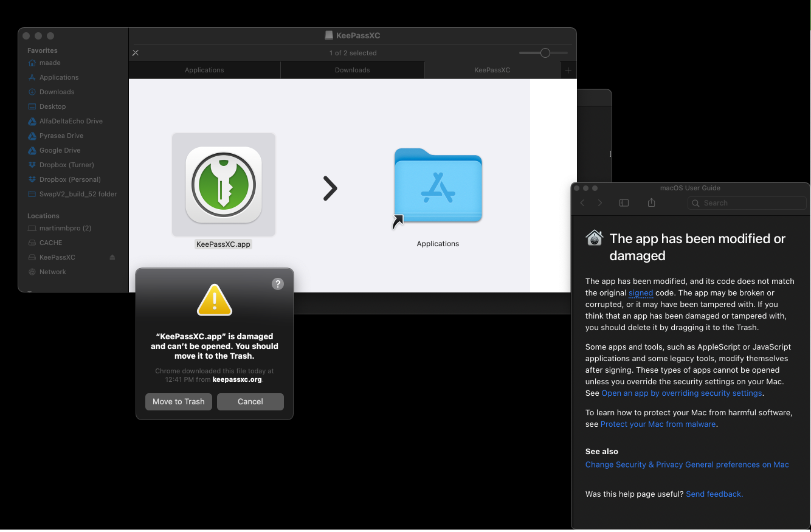Click the warning triangle help question mark
The width and height of the screenshot is (811, 532).
coord(278,283)
